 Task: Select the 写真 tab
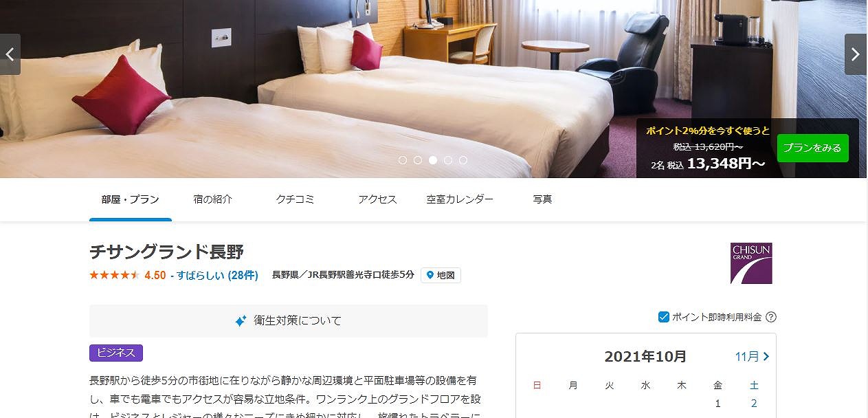542,199
